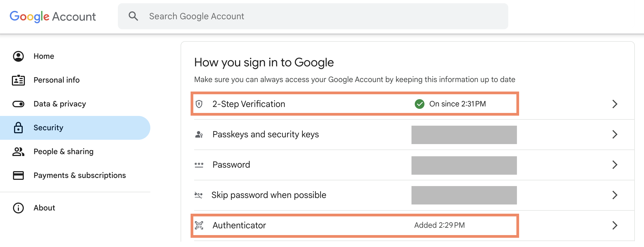Click the People & sharing group icon
This screenshot has width=644, height=247.
coord(18,152)
